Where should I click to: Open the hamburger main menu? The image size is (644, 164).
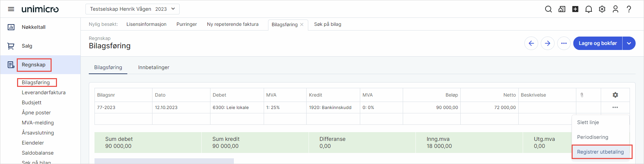pos(11,9)
